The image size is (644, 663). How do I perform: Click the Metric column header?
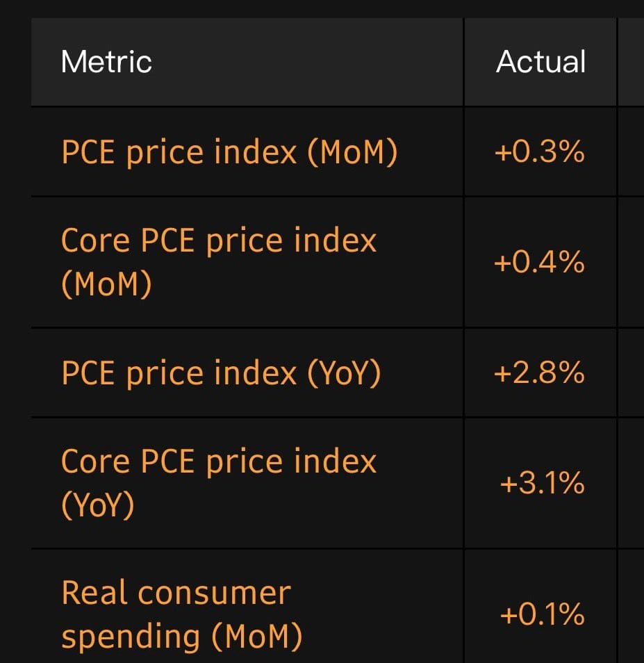pyautogui.click(x=106, y=62)
